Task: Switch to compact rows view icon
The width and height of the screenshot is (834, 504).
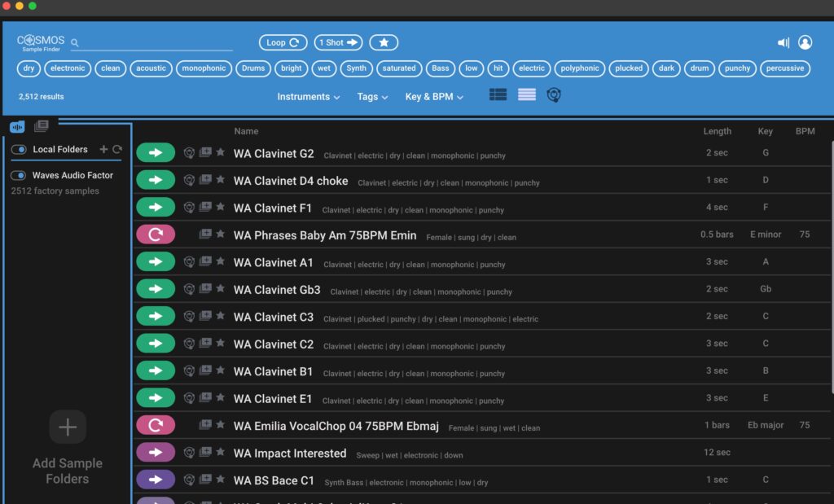Action: [527, 95]
